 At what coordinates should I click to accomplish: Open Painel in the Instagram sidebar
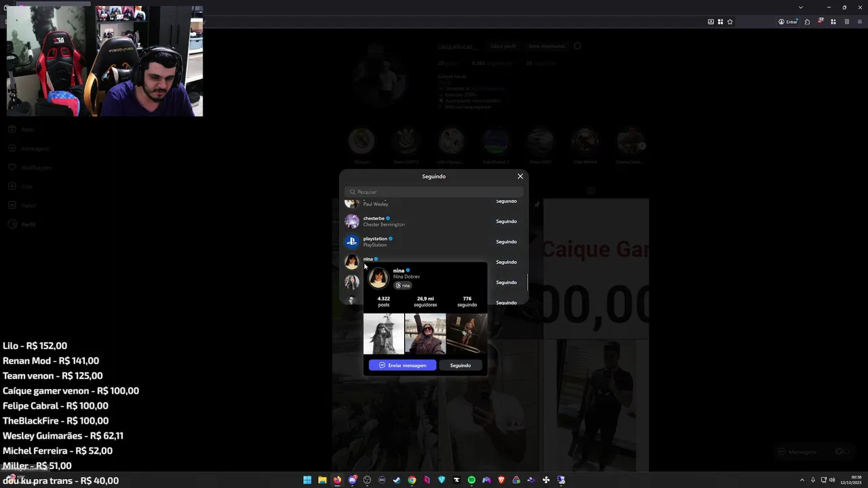pos(22,205)
